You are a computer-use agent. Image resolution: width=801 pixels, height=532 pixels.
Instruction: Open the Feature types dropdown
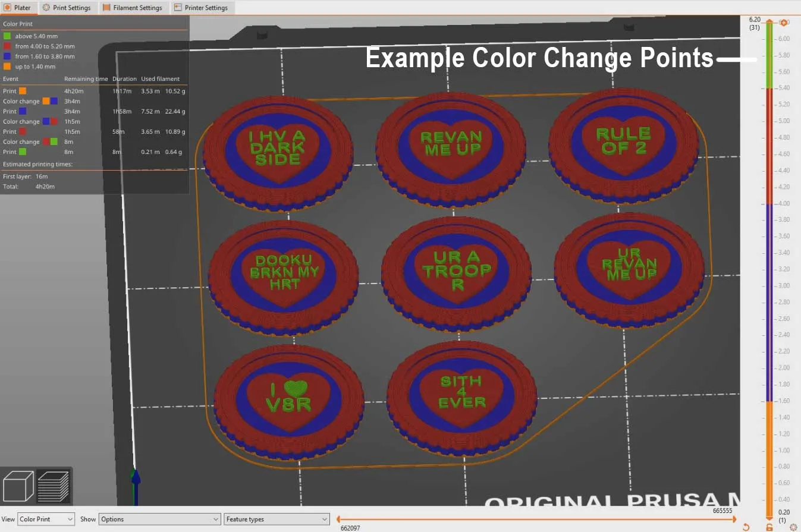(x=277, y=519)
